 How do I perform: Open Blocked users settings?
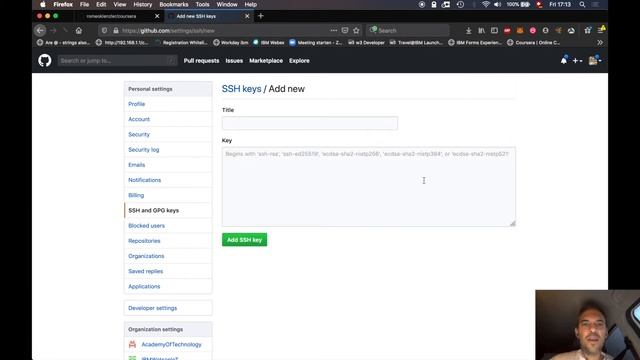click(147, 226)
